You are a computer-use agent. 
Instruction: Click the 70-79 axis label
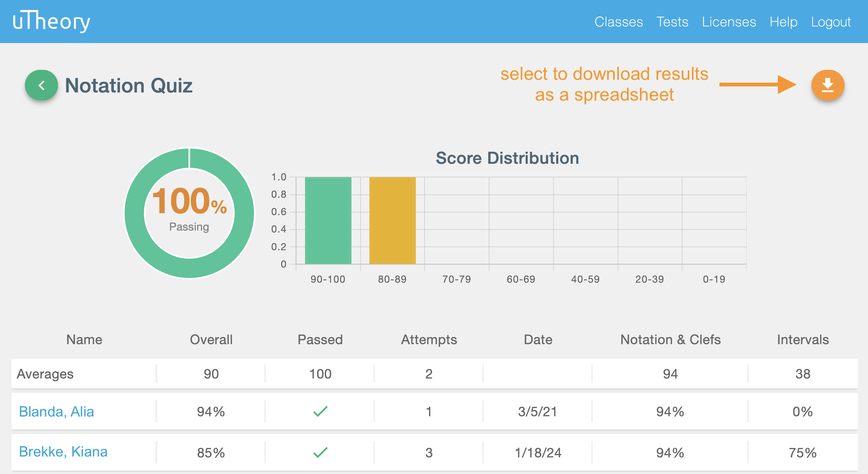tap(457, 279)
